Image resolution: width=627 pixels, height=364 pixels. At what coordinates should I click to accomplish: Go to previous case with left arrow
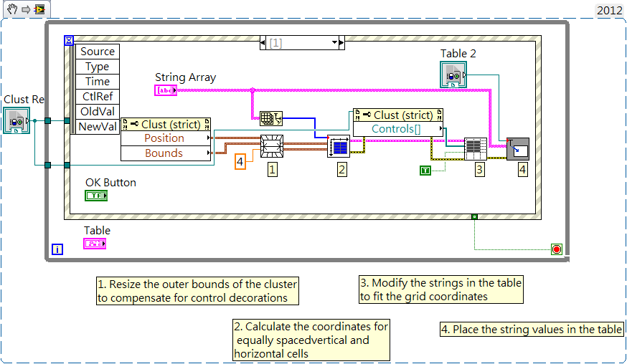[x=264, y=43]
